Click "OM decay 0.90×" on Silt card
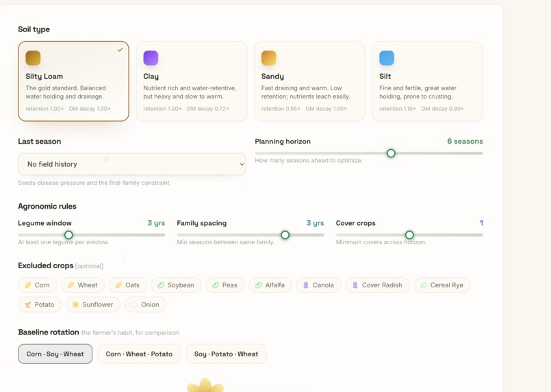551x392 pixels. coord(442,109)
